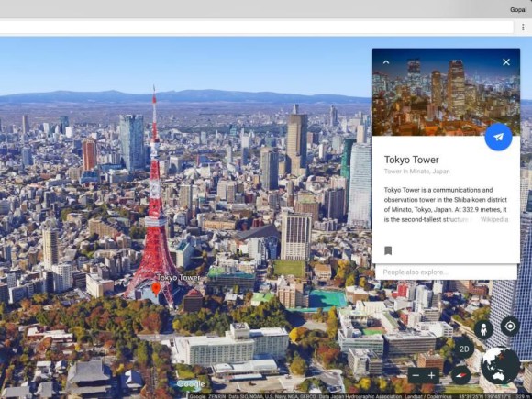532x399 pixels.
Task: Focus the browser address bar
Action: coord(257,28)
